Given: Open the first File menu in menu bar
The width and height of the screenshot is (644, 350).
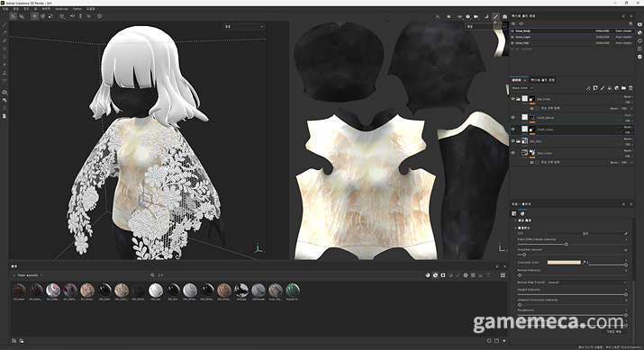Looking at the screenshot, I should pos(5,9).
